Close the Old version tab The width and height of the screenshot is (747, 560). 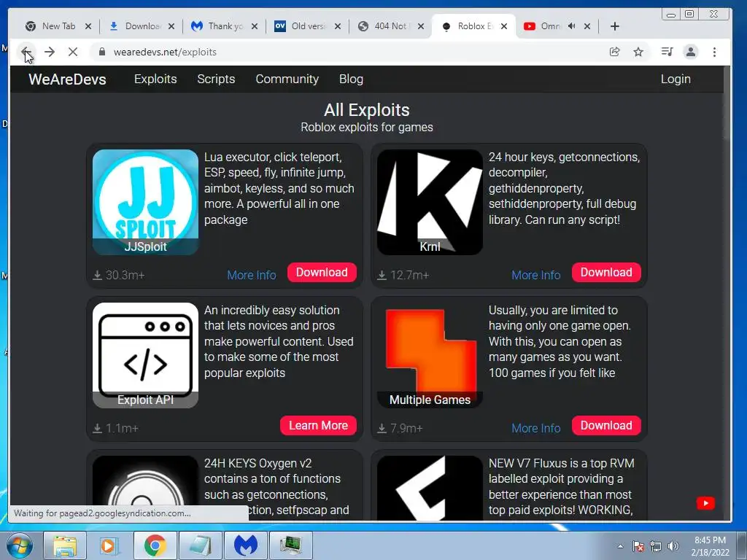[x=337, y=26]
